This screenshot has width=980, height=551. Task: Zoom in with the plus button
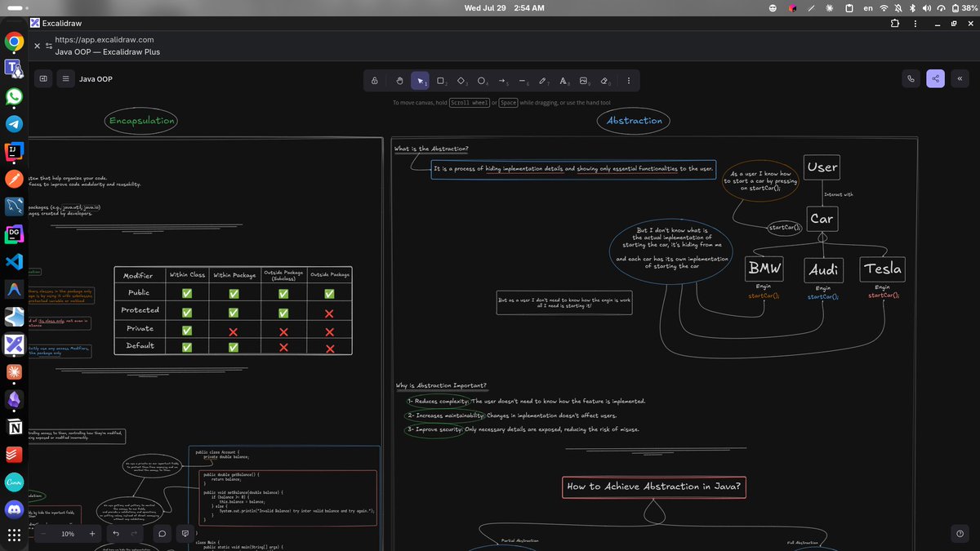pos(92,534)
